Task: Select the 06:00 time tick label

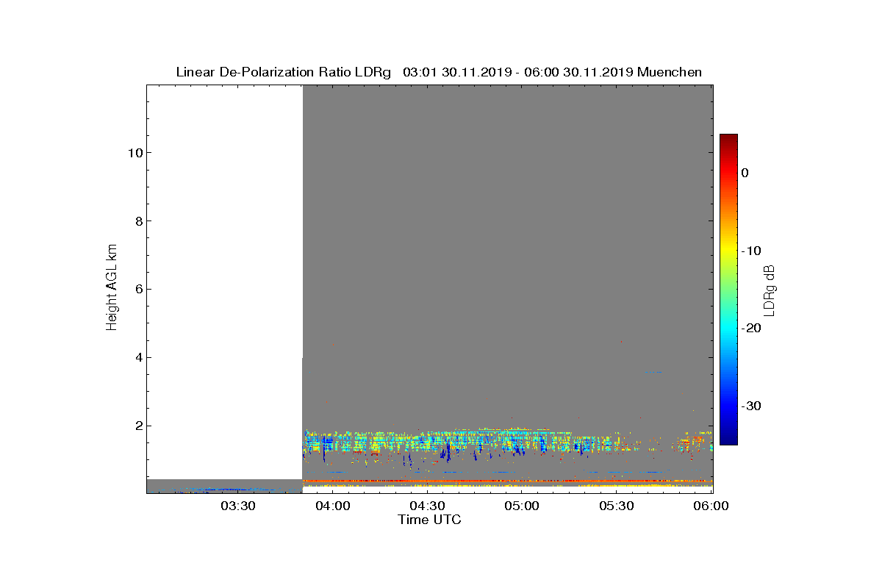Action: click(712, 506)
